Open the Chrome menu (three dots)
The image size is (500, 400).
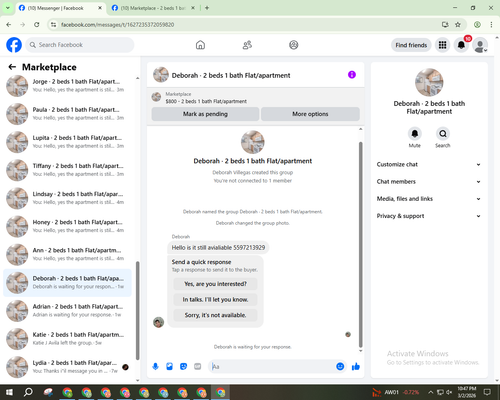click(x=491, y=24)
